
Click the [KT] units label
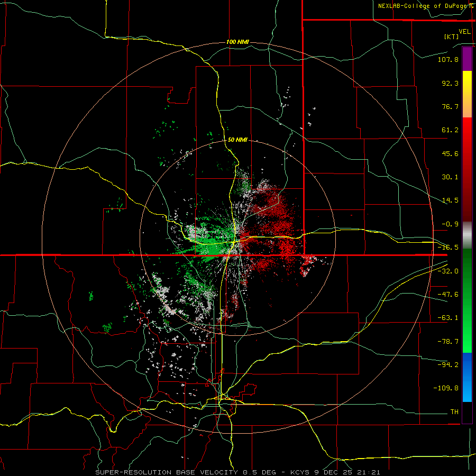point(451,36)
